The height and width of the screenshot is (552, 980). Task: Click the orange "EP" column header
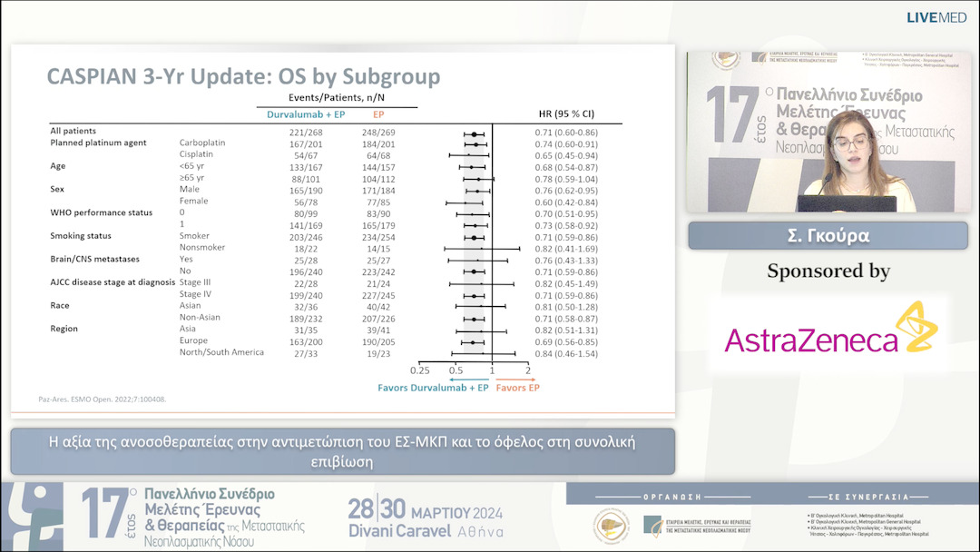click(378, 114)
